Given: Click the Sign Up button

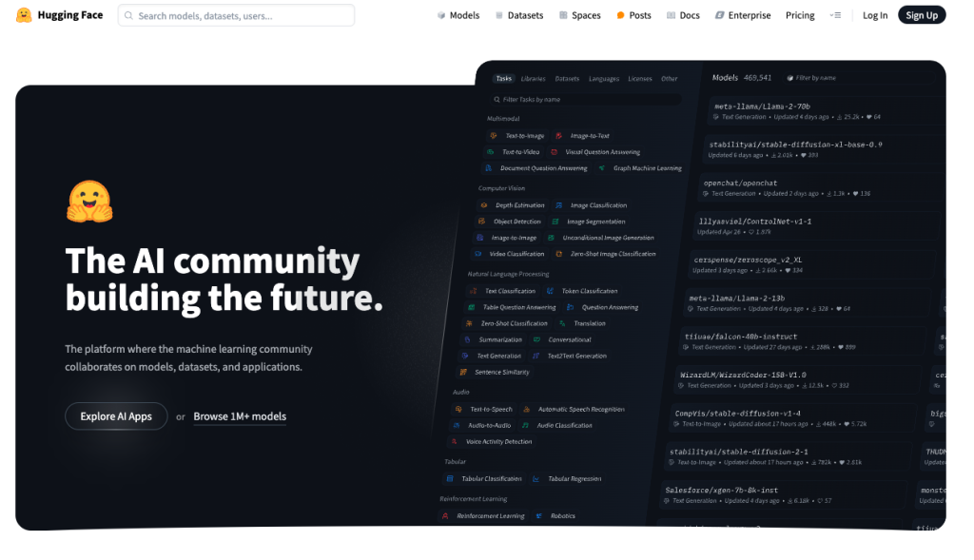Looking at the screenshot, I should [921, 15].
